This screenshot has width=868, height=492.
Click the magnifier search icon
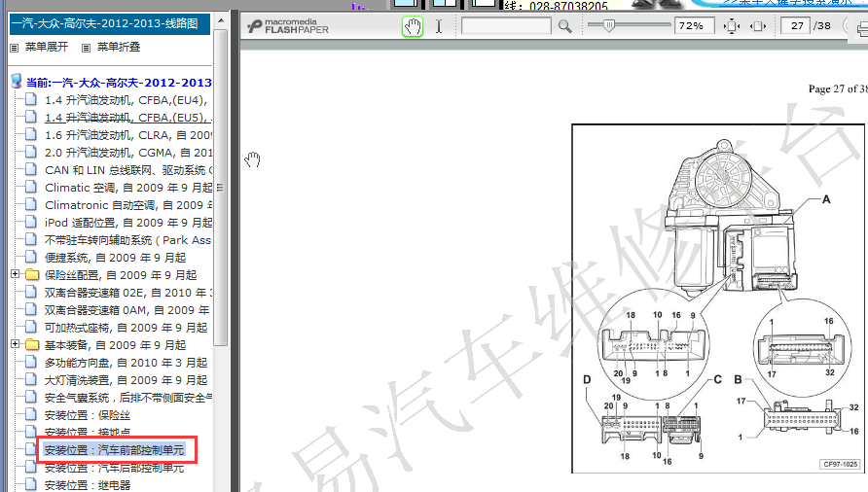(x=564, y=26)
